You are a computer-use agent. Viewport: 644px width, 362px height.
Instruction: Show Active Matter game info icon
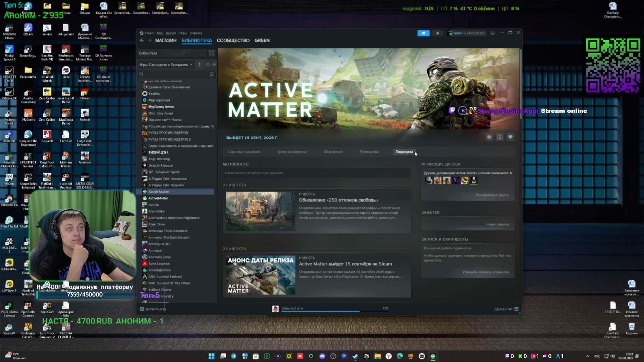pyautogui.click(x=499, y=137)
